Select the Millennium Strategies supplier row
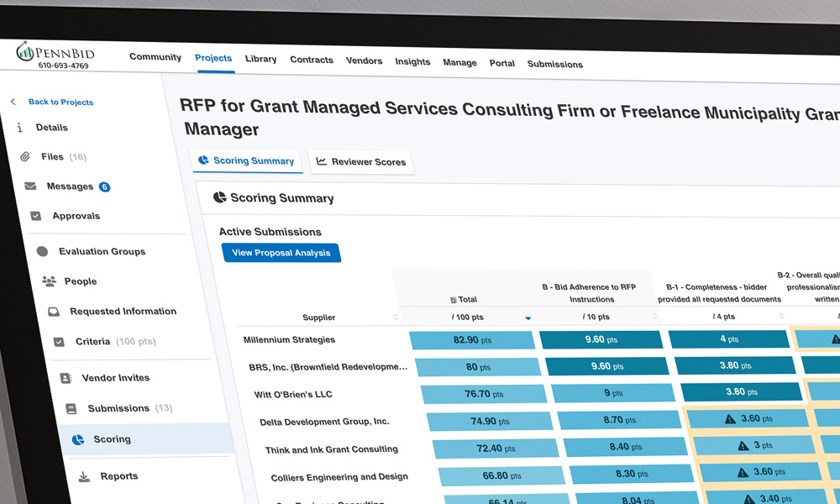 click(289, 339)
